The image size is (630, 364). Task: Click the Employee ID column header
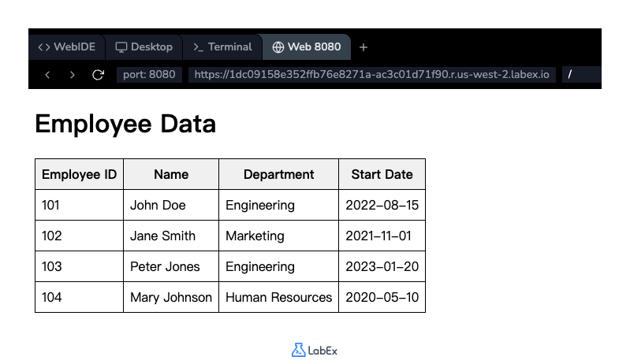[x=79, y=174]
